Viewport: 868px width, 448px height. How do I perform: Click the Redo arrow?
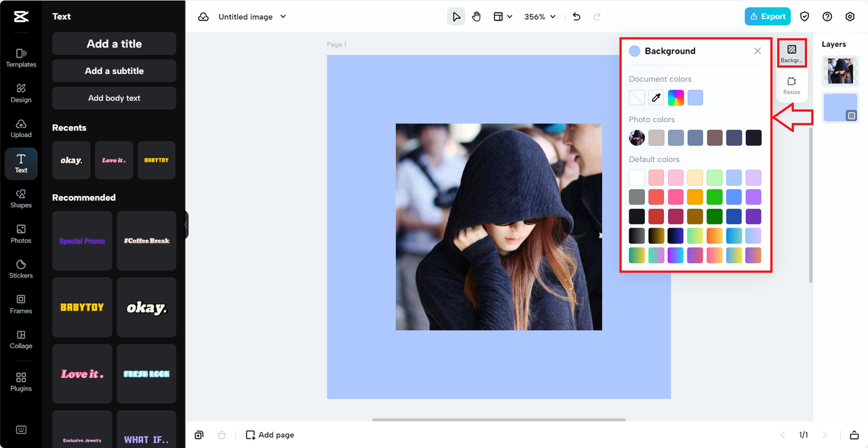pos(597,17)
